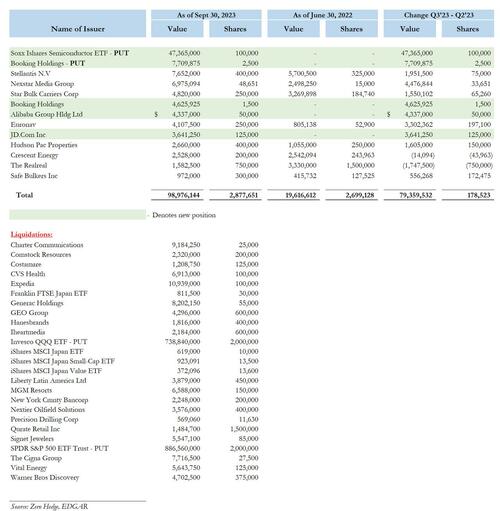Viewport: 500px width, 511px height.
Task: Click the Charter Communications liquidation entry
Action: [x=47, y=245]
